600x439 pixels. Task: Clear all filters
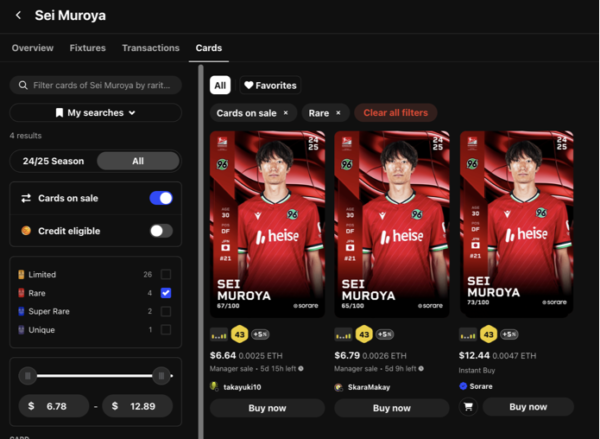pos(396,113)
